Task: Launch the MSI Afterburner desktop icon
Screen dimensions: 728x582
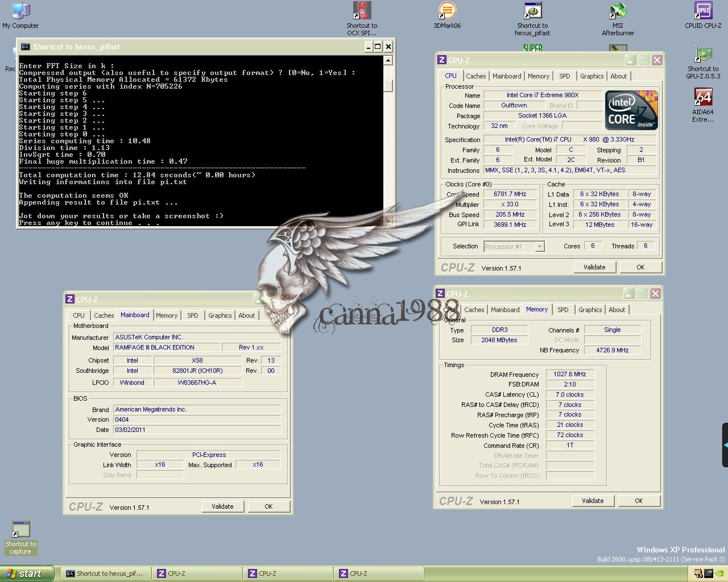Action: (618, 19)
